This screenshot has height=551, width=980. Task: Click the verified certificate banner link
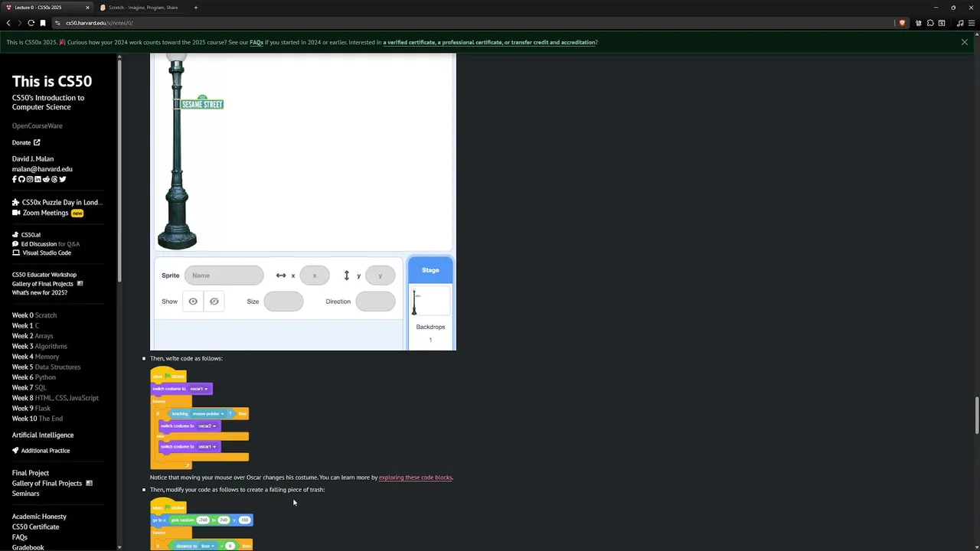point(489,42)
